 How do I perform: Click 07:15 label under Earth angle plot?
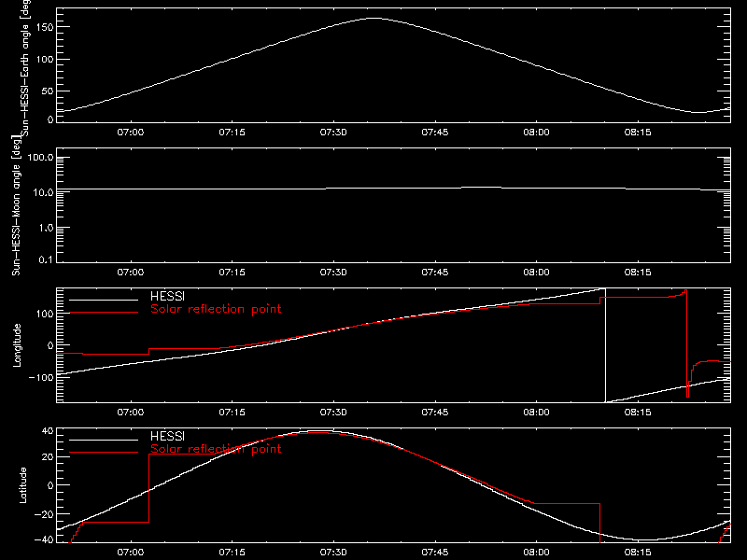(232, 132)
